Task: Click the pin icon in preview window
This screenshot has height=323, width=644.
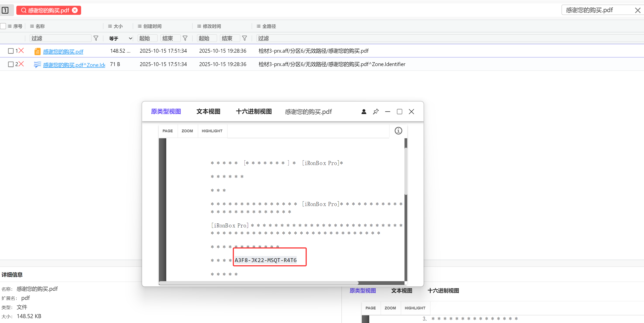Action: (375, 111)
